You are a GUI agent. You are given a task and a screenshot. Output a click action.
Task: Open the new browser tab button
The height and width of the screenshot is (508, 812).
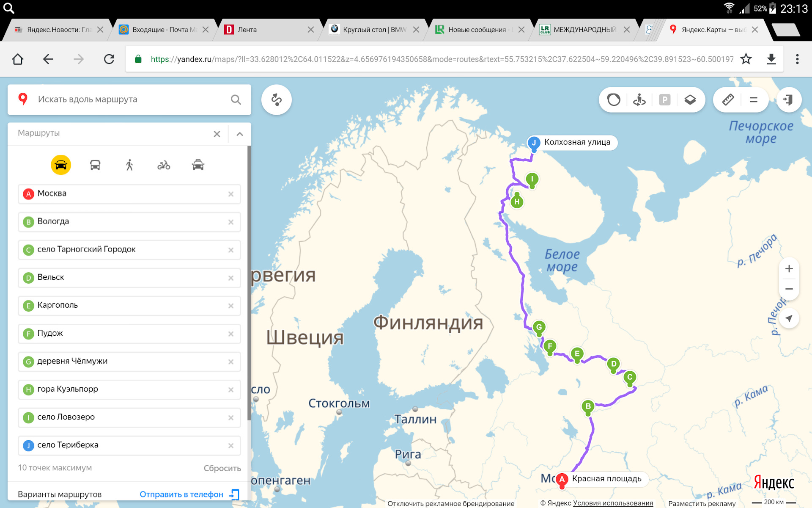pyautogui.click(x=786, y=30)
